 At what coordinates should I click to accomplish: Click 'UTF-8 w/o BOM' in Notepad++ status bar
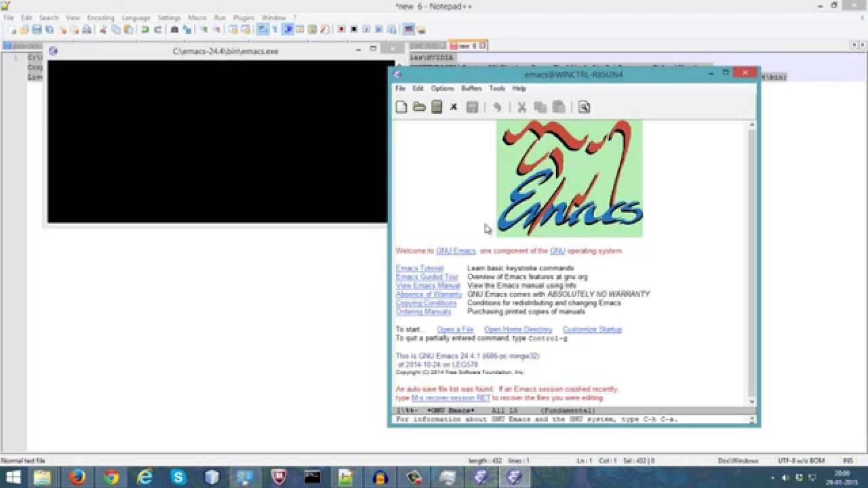click(x=802, y=461)
